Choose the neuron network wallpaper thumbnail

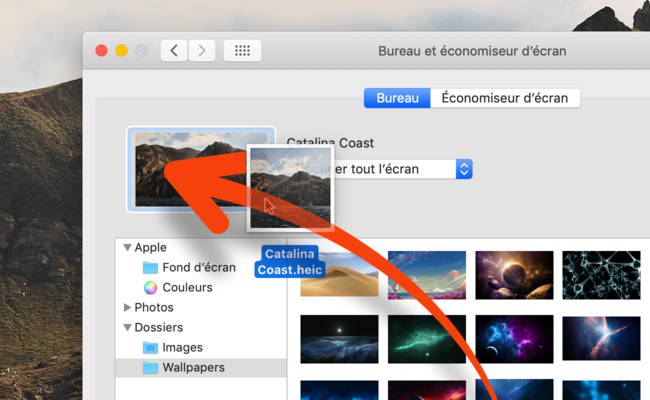click(601, 275)
